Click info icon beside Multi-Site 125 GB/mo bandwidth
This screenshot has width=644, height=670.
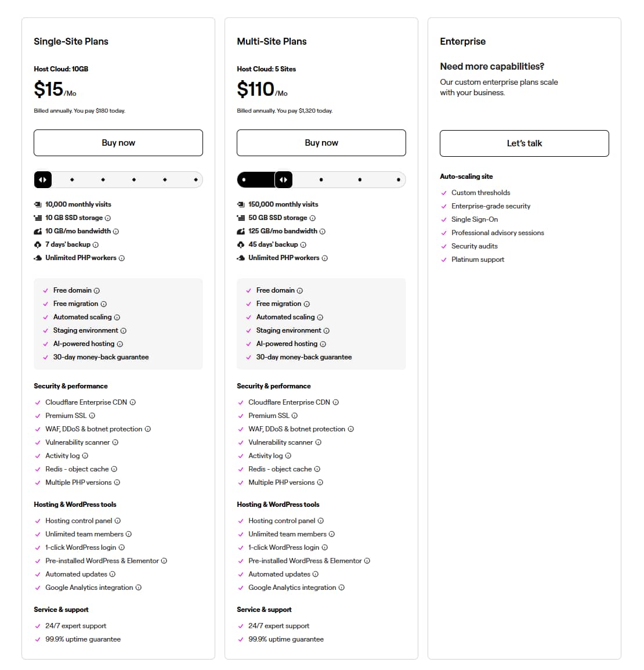[x=323, y=231]
